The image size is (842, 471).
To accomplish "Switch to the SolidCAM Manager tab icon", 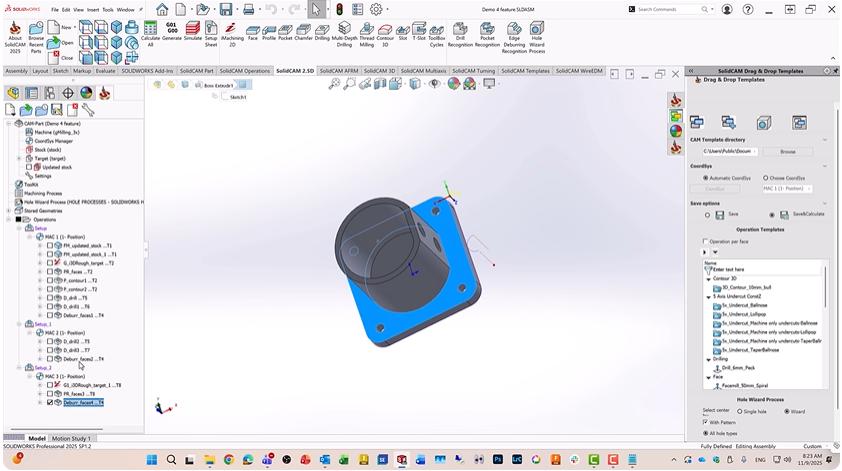I will [105, 93].
